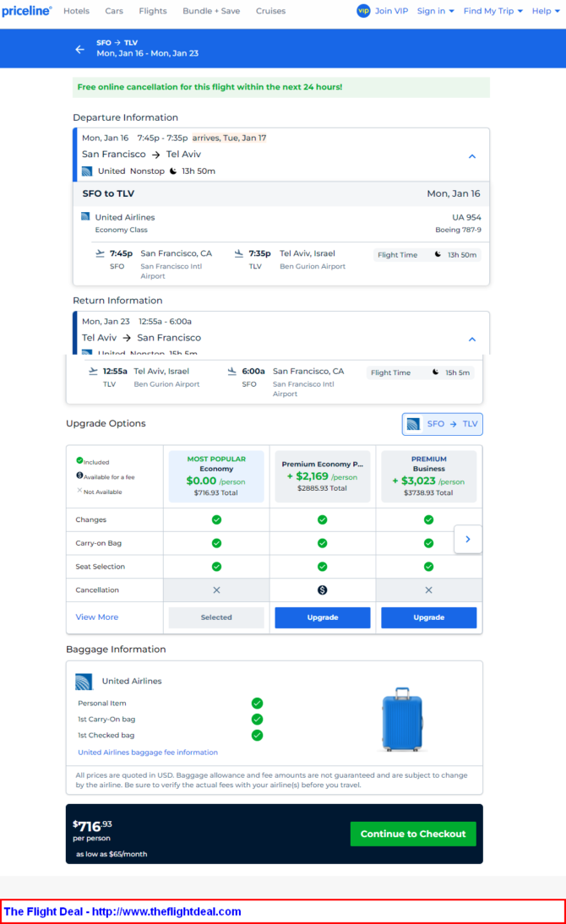The height and width of the screenshot is (924, 566).
Task: Open the Hotels tab
Action: click(77, 11)
